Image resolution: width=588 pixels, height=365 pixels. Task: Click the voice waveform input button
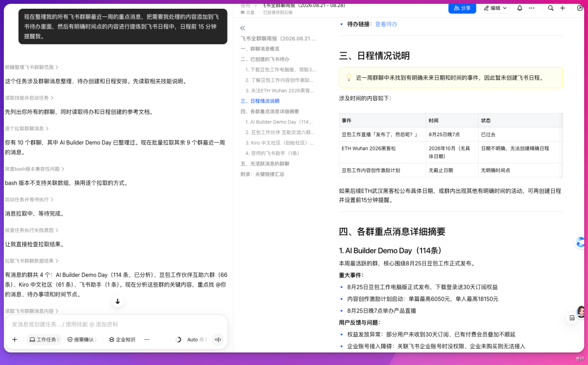(x=218, y=339)
